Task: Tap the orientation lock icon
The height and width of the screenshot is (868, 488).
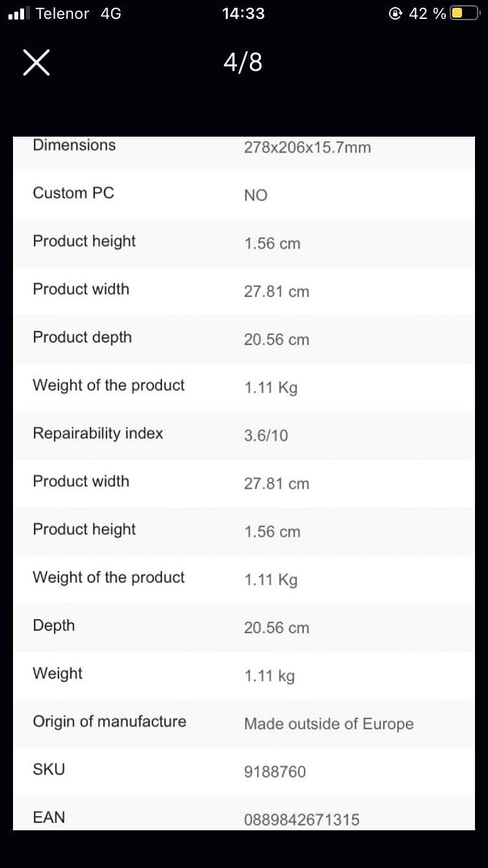Action: point(395,13)
